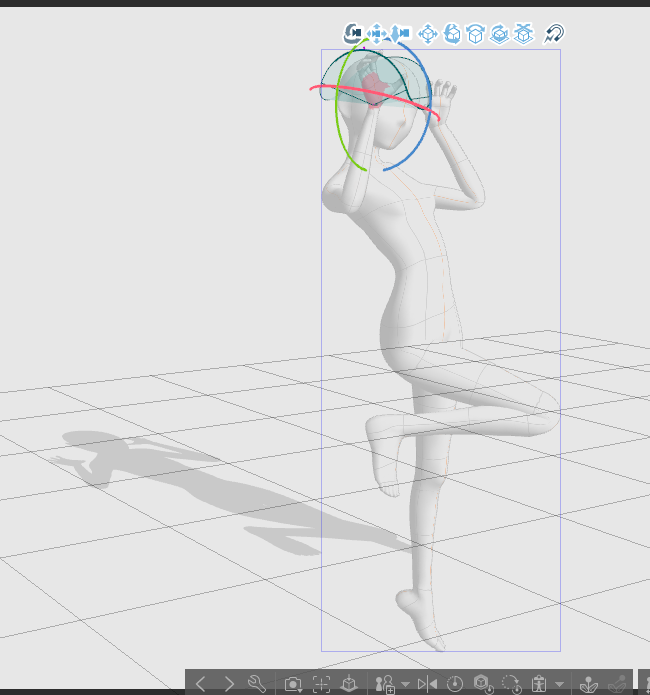
Task: Click the reset model rotation icon
Action: pyautogui.click(x=511, y=684)
